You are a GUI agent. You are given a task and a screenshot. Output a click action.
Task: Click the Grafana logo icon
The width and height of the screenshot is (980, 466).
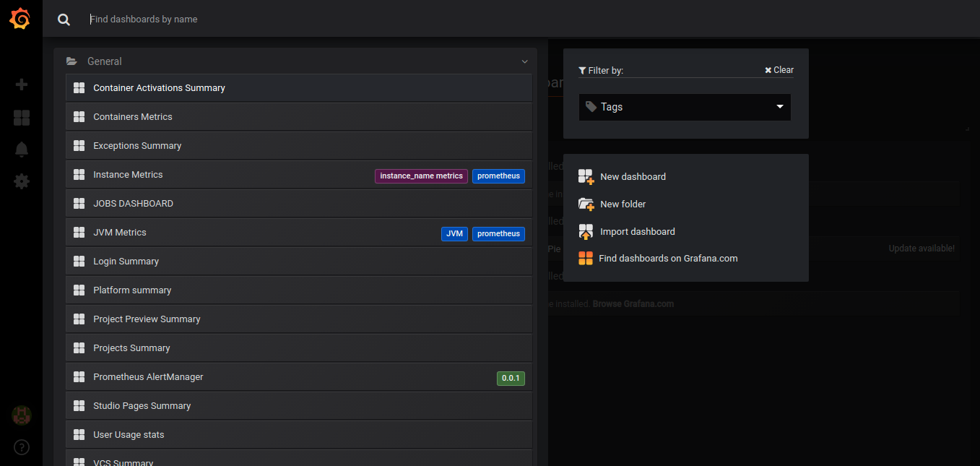point(19,19)
